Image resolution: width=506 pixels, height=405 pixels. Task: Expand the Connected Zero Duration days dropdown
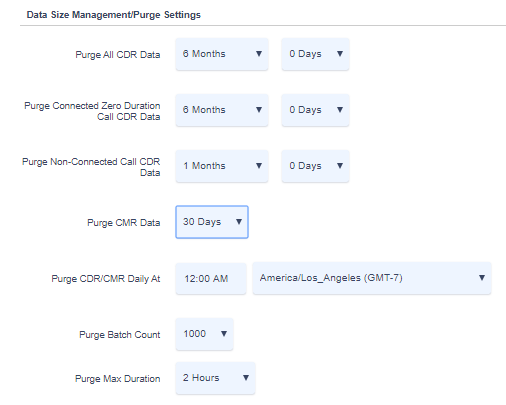(x=315, y=110)
